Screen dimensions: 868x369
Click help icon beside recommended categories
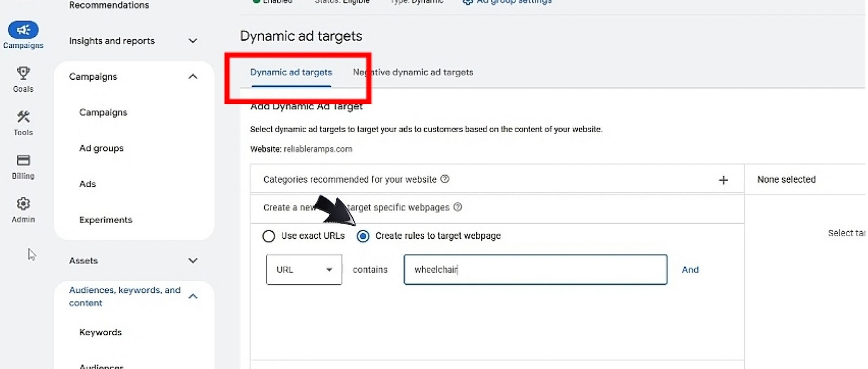[x=445, y=179]
